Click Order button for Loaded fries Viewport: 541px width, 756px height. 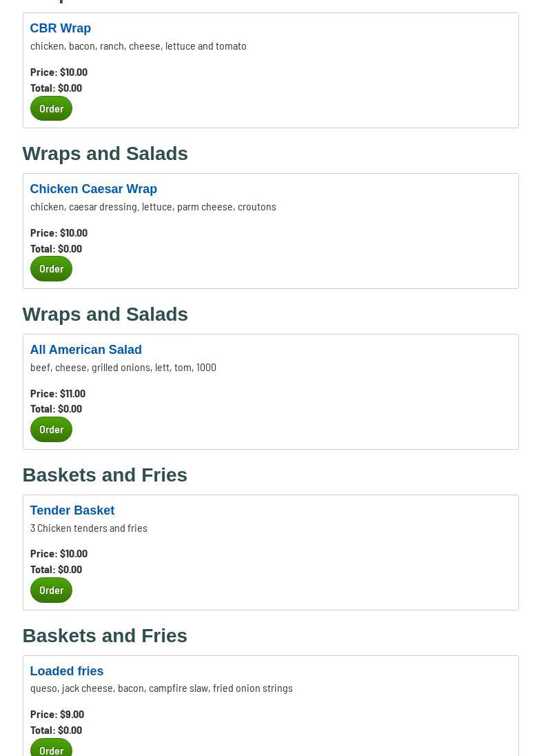[51, 749]
